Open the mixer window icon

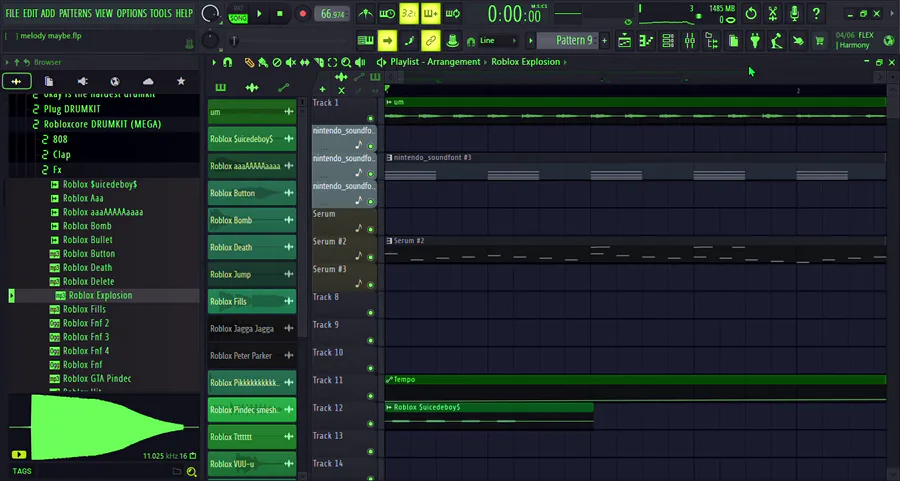(690, 41)
